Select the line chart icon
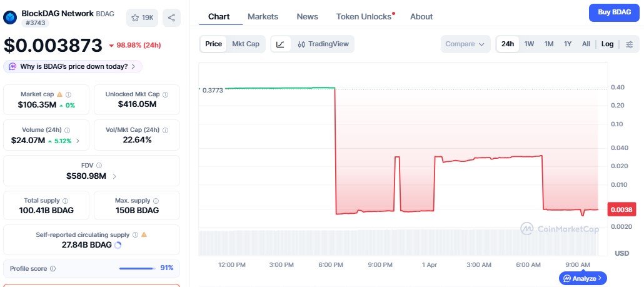Screen dimensions: 644x287 (281, 44)
